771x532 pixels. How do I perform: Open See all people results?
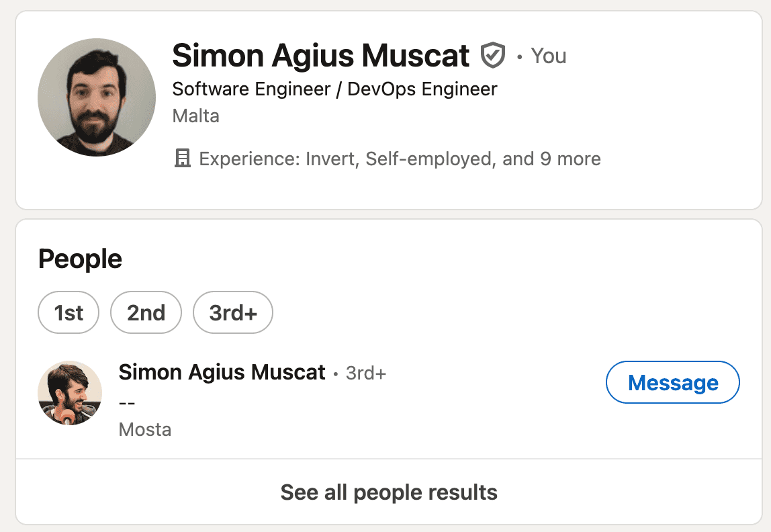(389, 492)
